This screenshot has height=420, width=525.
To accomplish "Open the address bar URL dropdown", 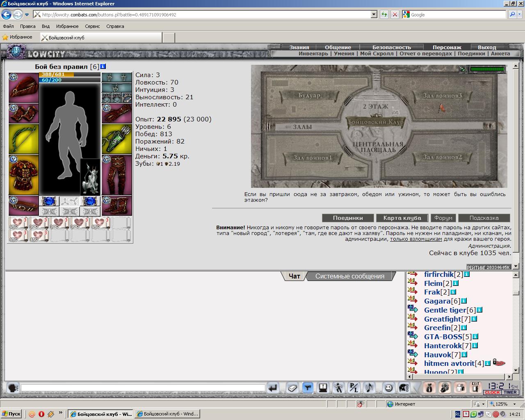I will [x=374, y=14].
